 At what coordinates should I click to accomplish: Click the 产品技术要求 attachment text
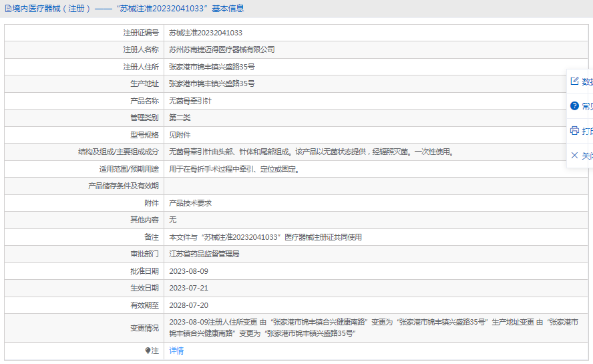(x=190, y=203)
